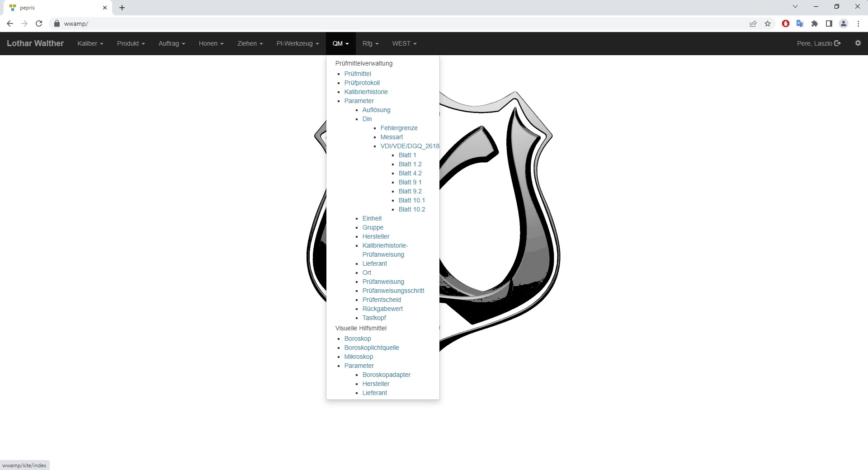Open the Ort parameter entry
This screenshot has width=868, height=470.
(x=367, y=273)
